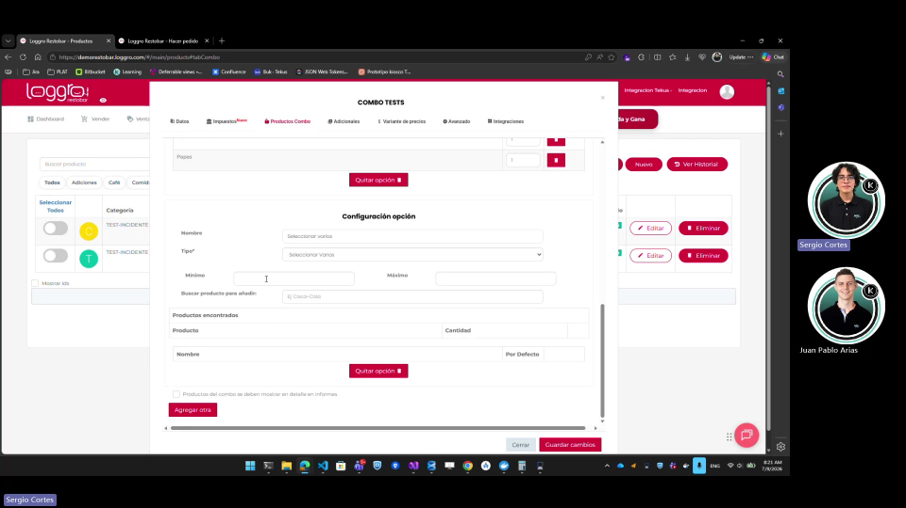The image size is (906, 508).
Task: Click the settings gear icon at sidebar bottom
Action: point(781,447)
